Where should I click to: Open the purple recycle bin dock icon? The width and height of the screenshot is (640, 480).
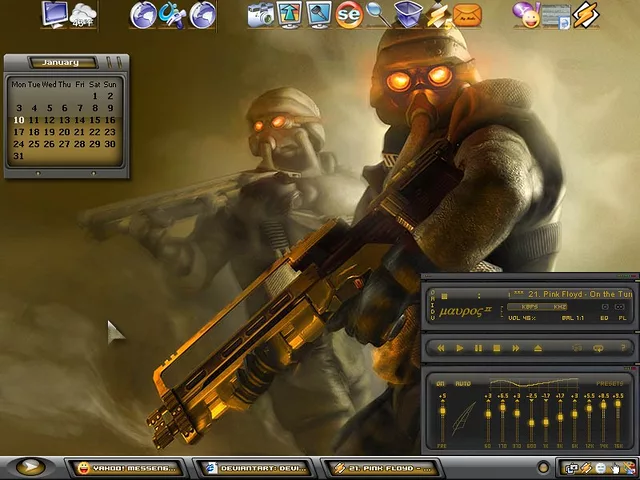[408, 14]
